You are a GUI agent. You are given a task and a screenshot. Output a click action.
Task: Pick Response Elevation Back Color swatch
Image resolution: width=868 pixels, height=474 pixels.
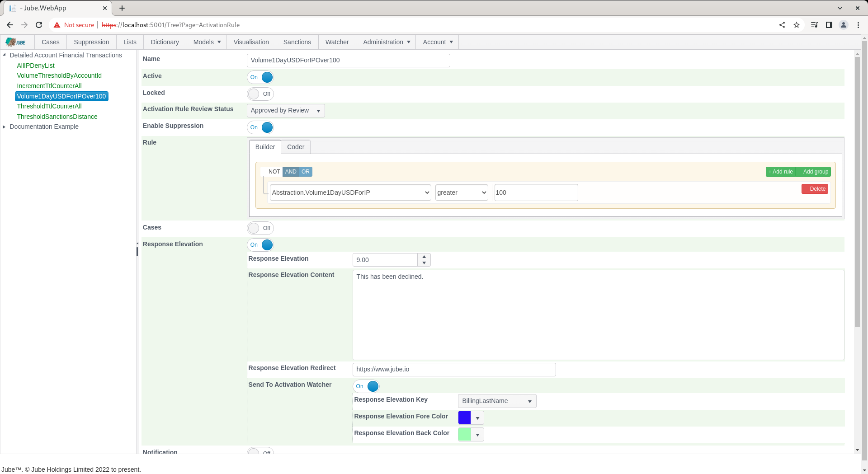[464, 434]
